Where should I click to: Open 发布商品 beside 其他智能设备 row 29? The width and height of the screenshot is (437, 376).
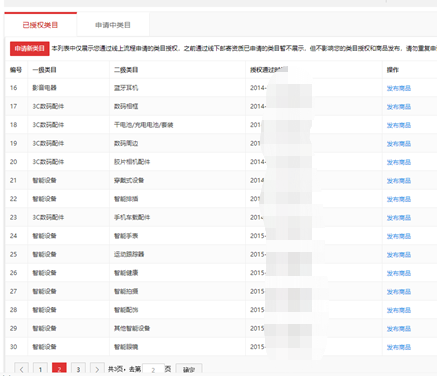click(x=399, y=329)
